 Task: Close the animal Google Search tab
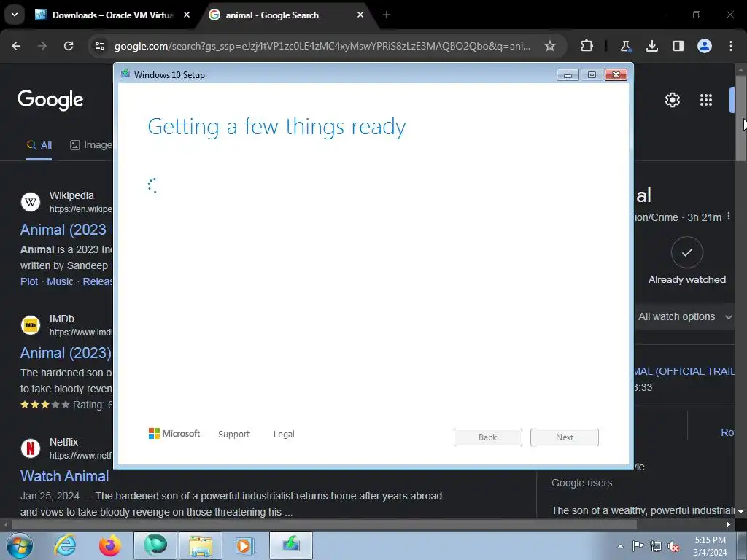click(x=360, y=15)
